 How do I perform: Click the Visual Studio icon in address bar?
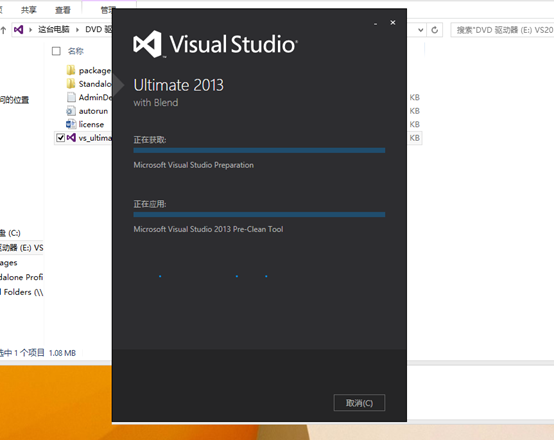click(18, 29)
